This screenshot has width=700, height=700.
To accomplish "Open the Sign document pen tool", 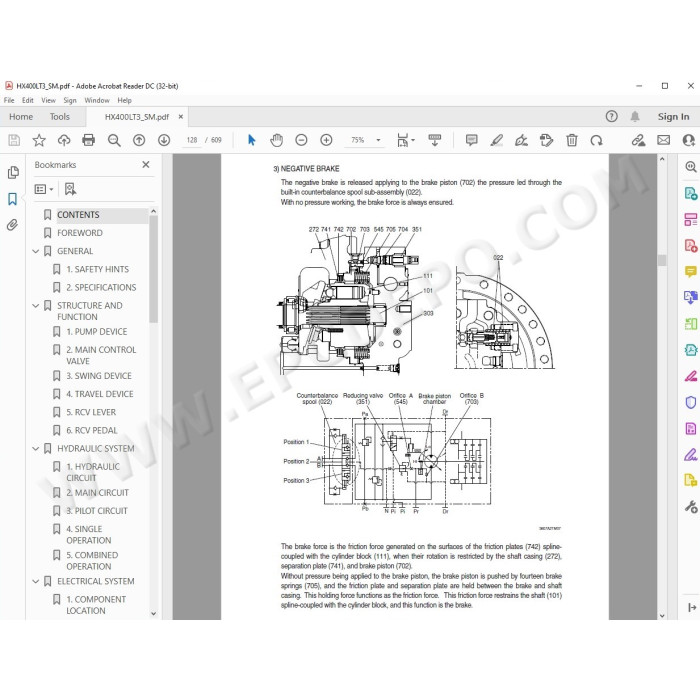I will click(521, 140).
